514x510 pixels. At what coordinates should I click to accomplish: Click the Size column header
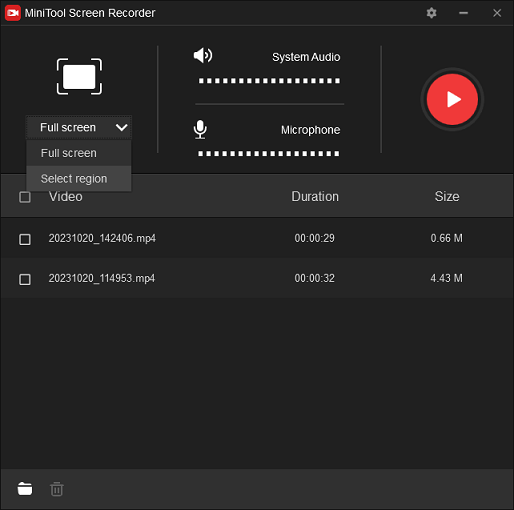click(x=447, y=197)
